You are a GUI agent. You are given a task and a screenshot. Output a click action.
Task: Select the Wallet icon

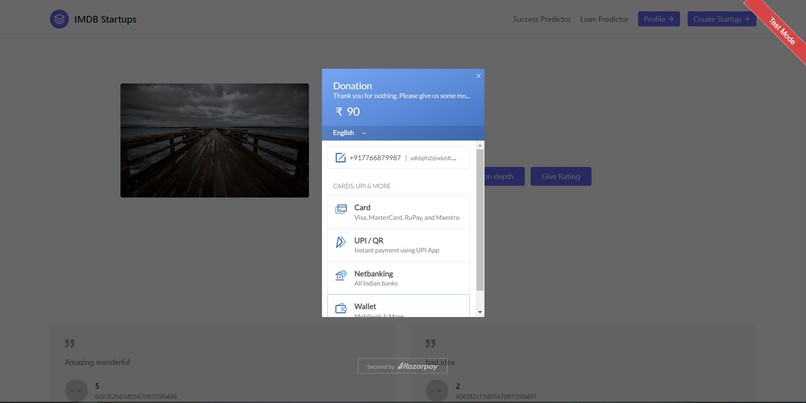tap(341, 308)
